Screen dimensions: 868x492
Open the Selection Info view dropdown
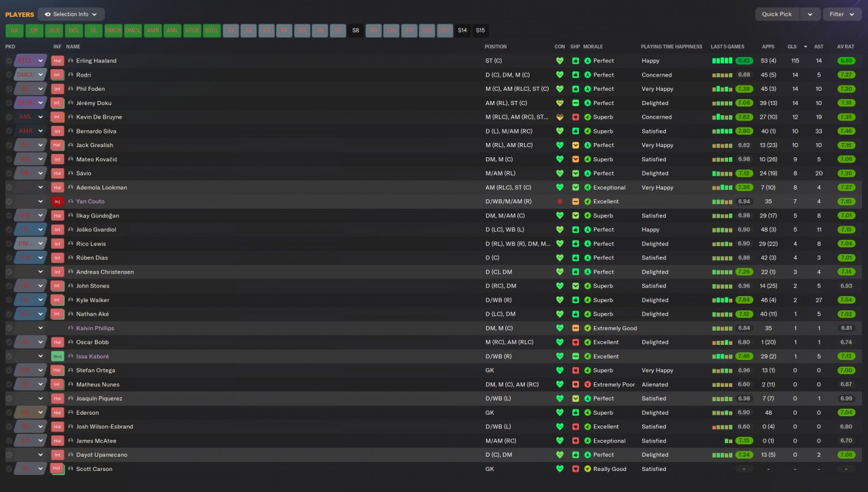[71, 14]
